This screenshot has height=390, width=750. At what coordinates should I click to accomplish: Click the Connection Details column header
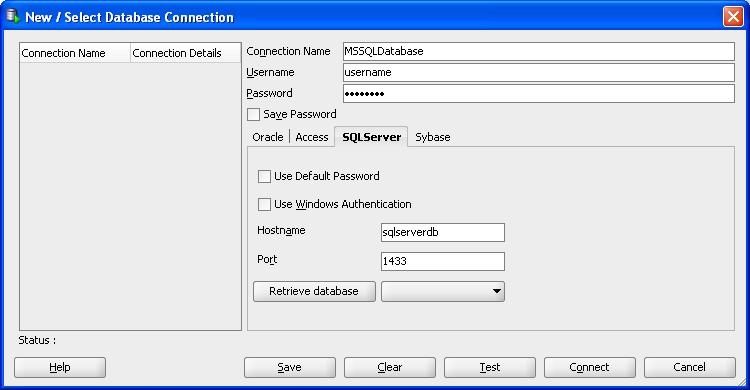(x=186, y=53)
